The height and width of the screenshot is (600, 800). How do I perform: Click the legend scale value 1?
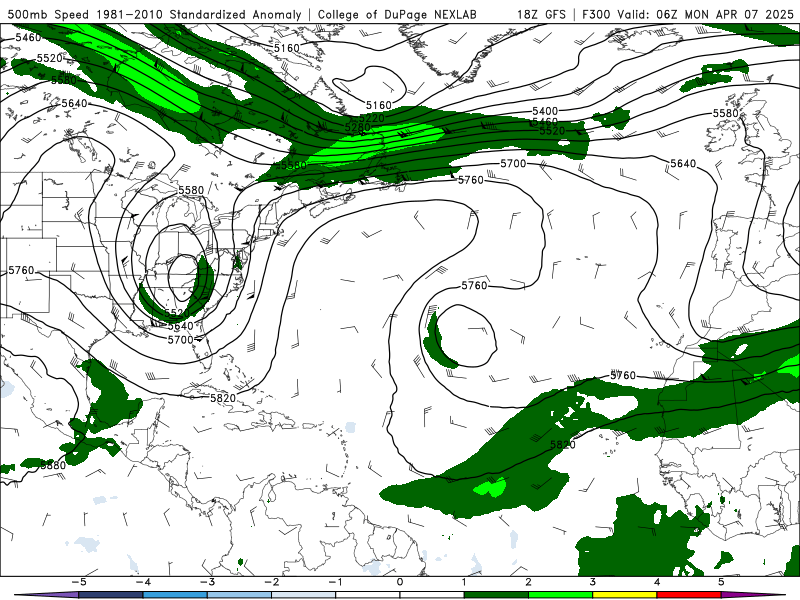coord(464,582)
